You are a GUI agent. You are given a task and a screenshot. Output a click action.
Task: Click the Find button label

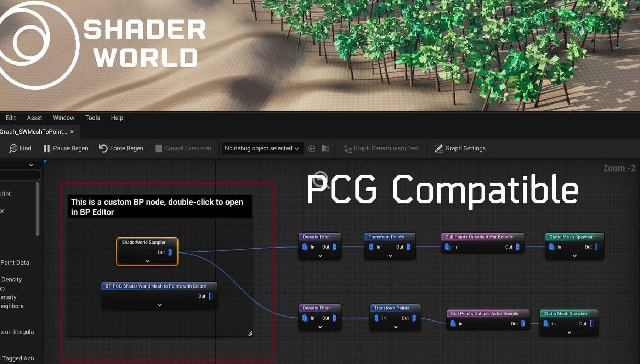tap(26, 148)
